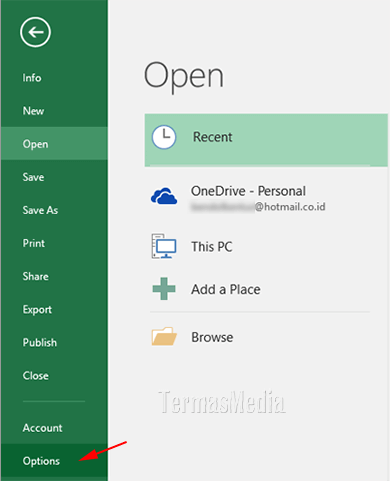Choose Save in the sidebar
Image resolution: width=390 pixels, height=481 pixels.
[54, 177]
